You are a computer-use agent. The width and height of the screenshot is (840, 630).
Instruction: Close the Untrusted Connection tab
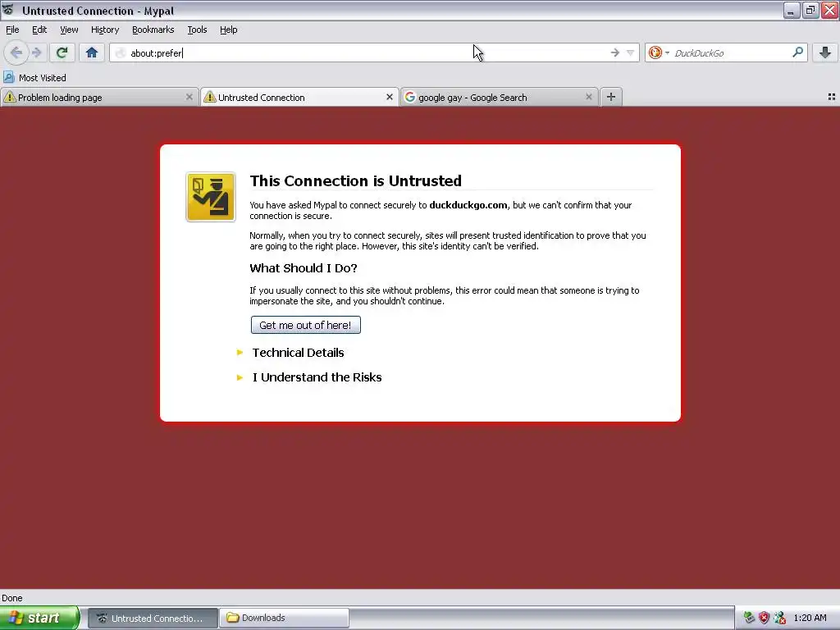[390, 97]
